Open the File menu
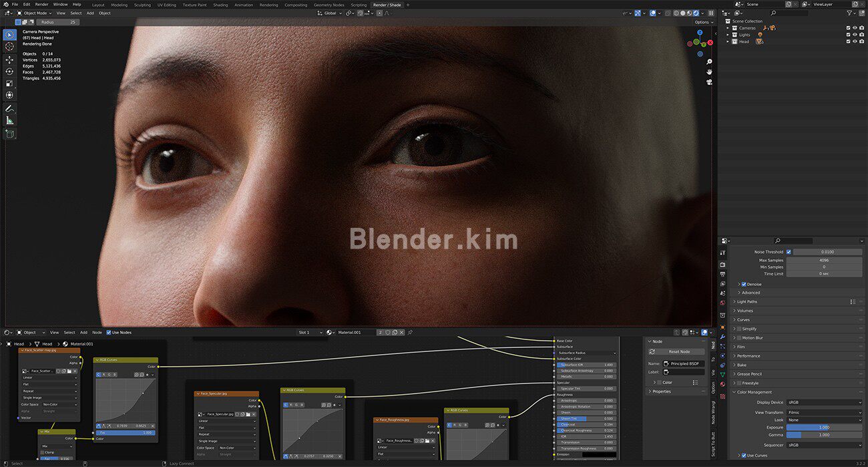868x467 pixels. click(15, 4)
